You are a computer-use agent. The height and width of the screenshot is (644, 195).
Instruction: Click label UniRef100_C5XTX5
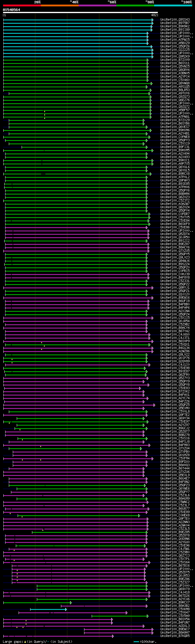(x=175, y=217)
